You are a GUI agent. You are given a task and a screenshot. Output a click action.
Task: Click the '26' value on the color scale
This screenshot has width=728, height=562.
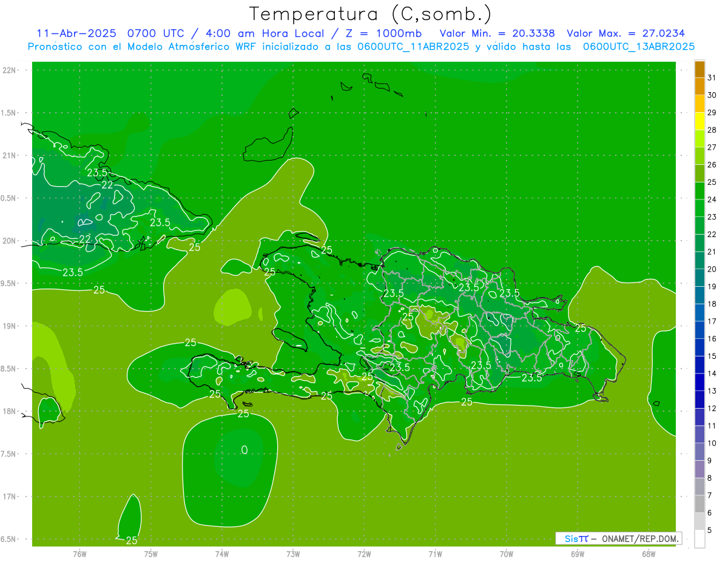712,165
